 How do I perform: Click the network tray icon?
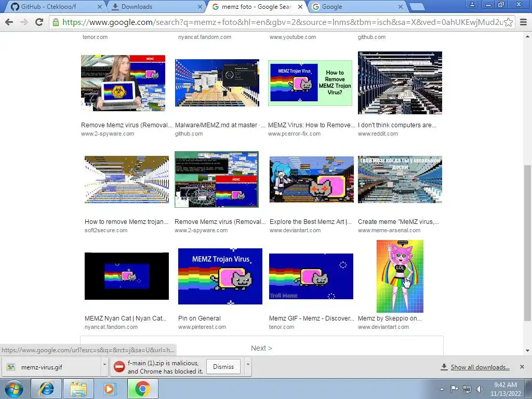467,389
